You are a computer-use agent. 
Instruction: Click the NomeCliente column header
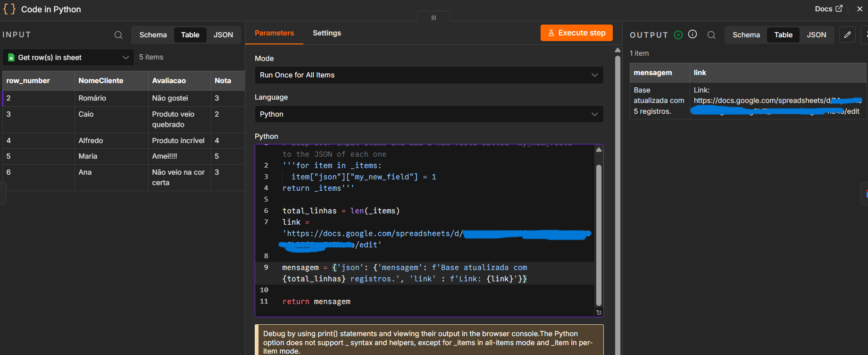click(111, 81)
